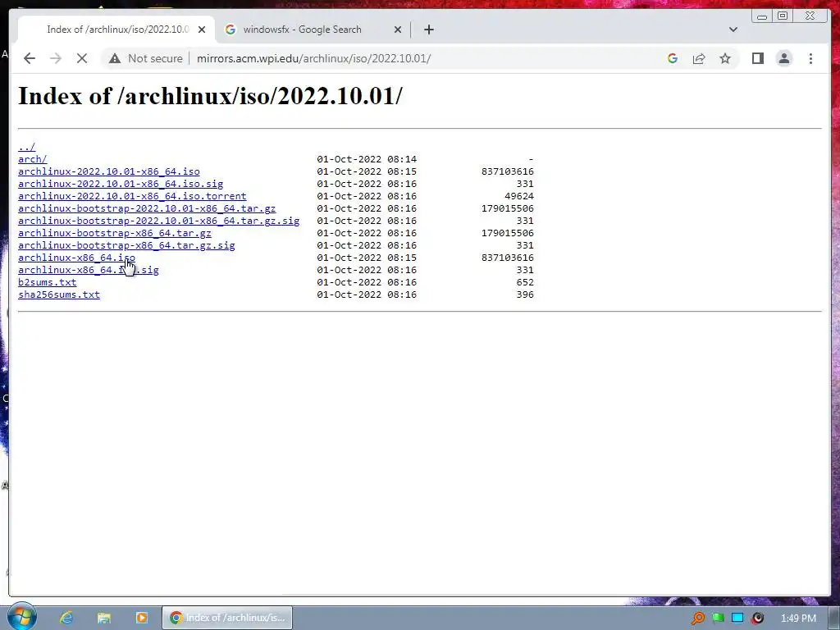Select Chrome window button in taskbar

(x=227, y=618)
